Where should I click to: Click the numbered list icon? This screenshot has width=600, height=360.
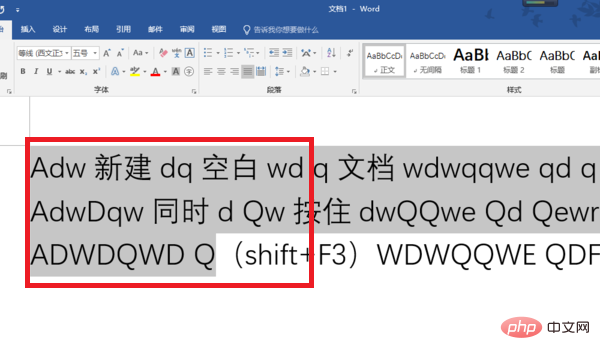coord(228,53)
